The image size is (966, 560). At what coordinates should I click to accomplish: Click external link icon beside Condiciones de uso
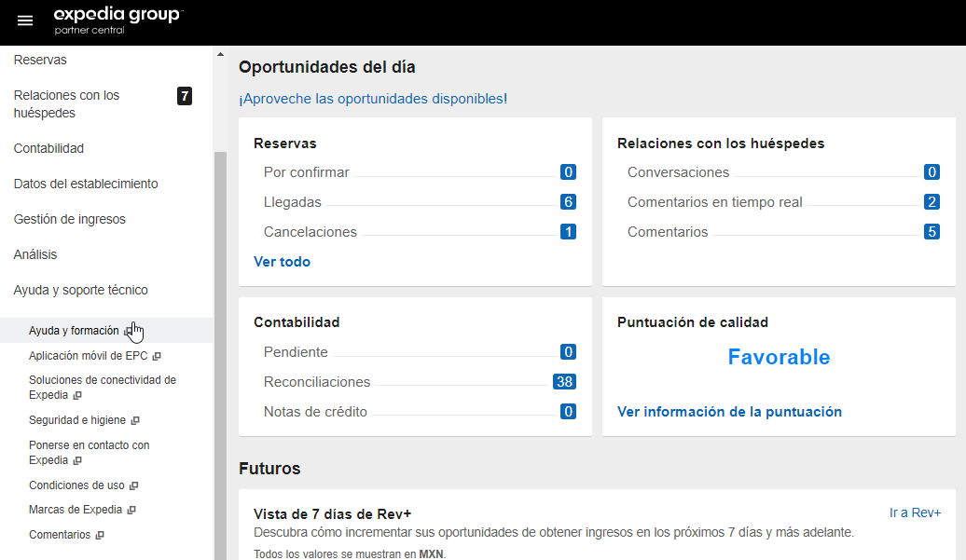pos(134,486)
